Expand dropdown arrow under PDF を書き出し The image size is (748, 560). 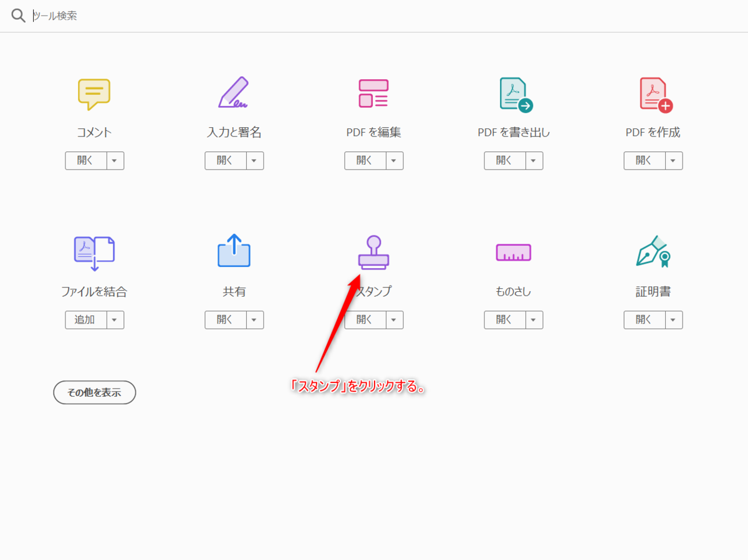534,160
